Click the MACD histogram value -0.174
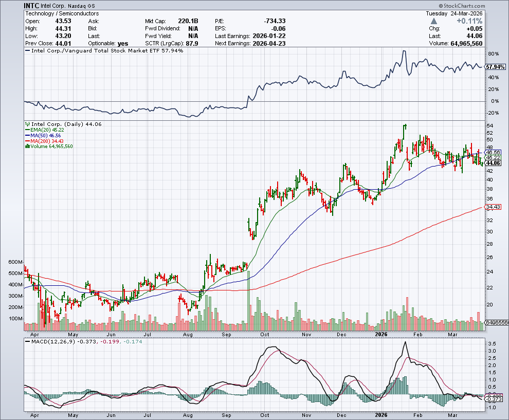Image resolution: width=509 pixels, height=420 pixels. click(x=133, y=341)
